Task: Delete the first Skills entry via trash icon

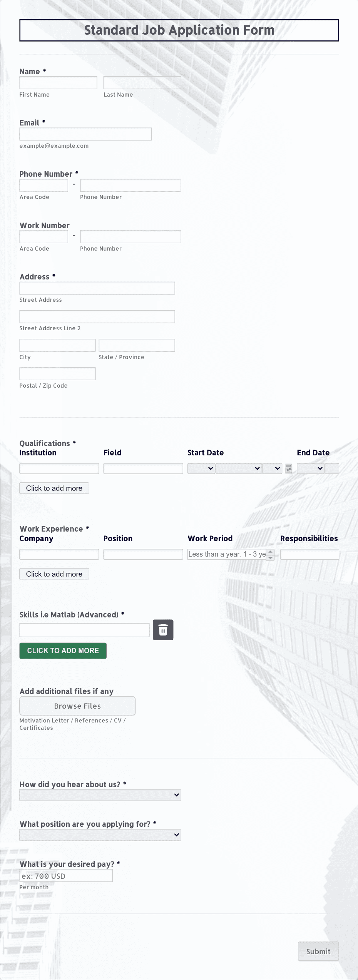Action: click(x=163, y=630)
